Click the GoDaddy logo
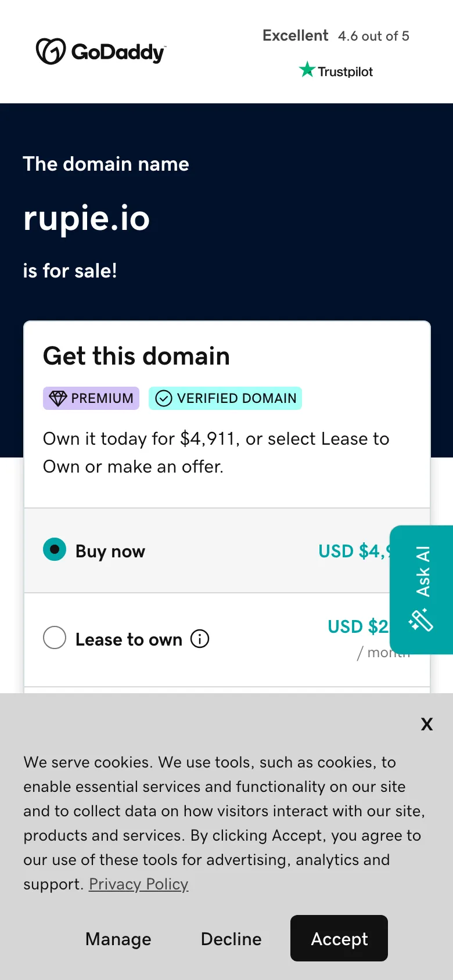This screenshot has width=453, height=980. tap(100, 52)
